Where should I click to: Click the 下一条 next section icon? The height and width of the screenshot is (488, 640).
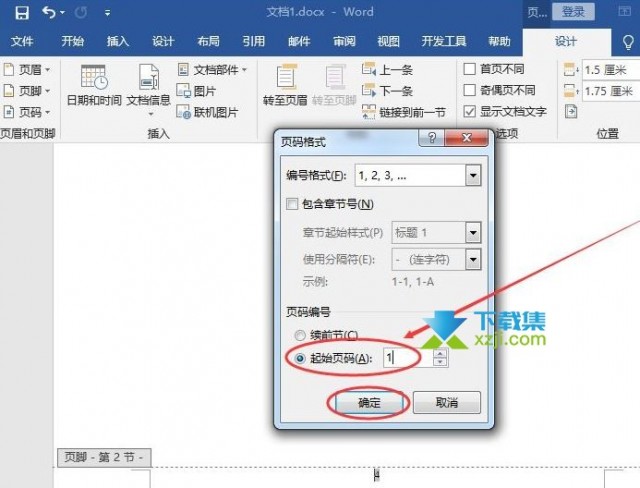click(369, 90)
